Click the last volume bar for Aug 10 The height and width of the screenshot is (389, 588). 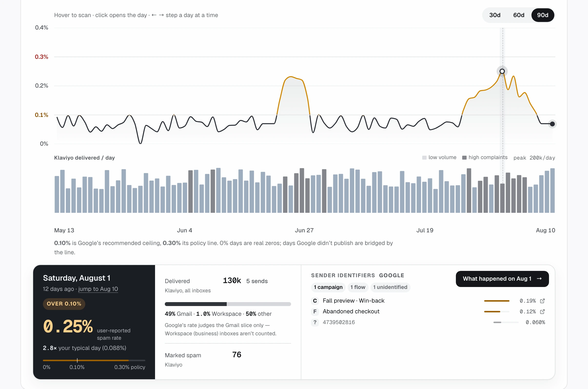click(x=552, y=191)
